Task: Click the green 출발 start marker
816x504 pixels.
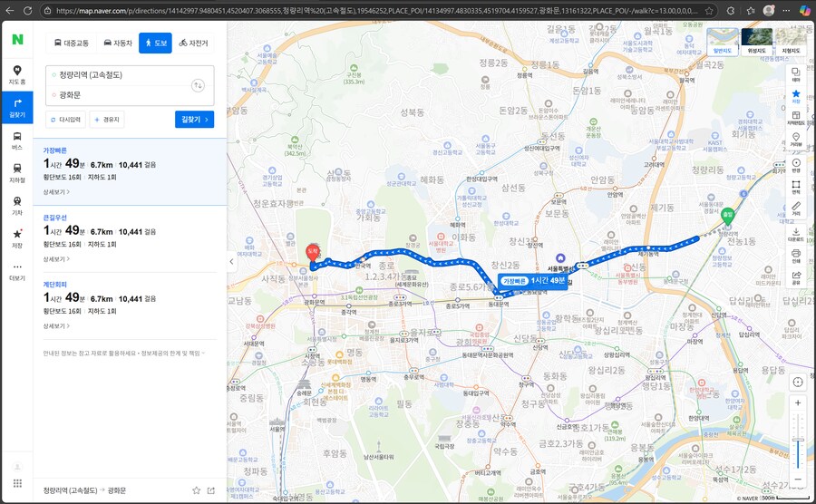Action: [728, 216]
